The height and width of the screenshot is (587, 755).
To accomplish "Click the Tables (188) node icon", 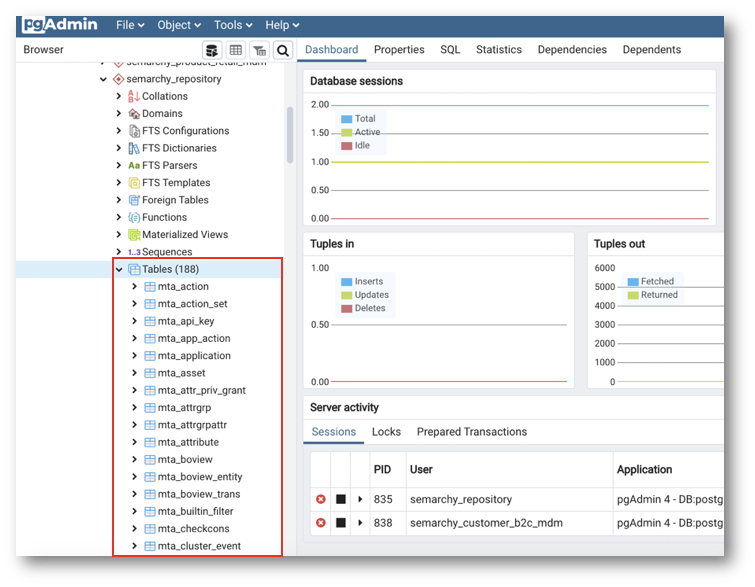I will (134, 270).
